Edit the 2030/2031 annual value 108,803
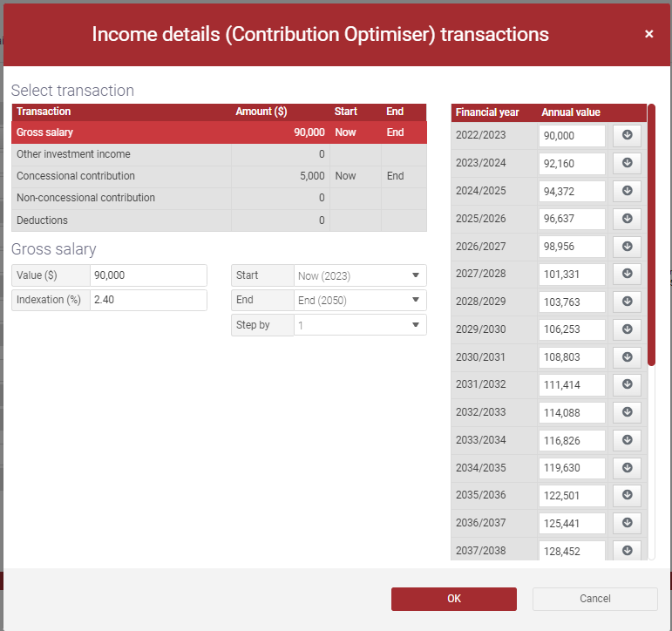Image resolution: width=672 pixels, height=631 pixels. 572,357
